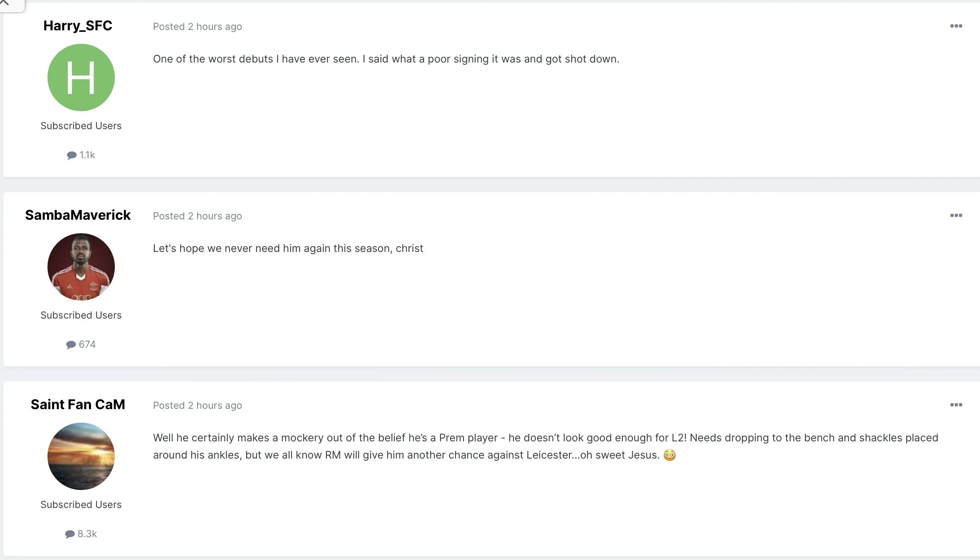980x560 pixels.
Task: Click the timestamp on Harry_SFC's post
Action: (x=197, y=27)
